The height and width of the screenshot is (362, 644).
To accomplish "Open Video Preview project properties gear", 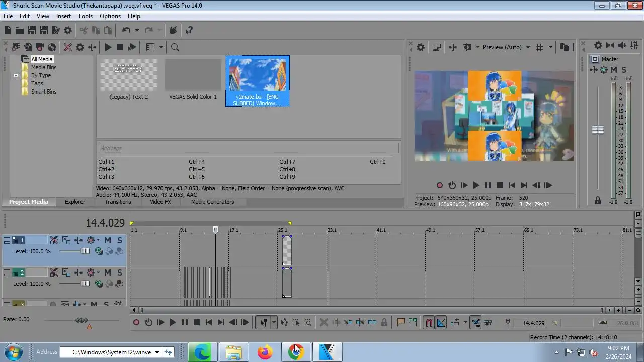I will [x=421, y=47].
